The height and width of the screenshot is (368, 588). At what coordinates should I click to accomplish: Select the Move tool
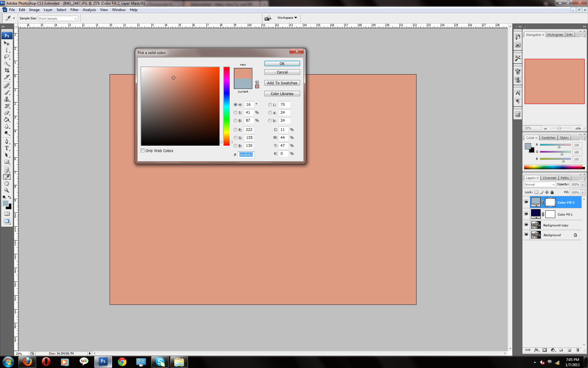pos(7,43)
